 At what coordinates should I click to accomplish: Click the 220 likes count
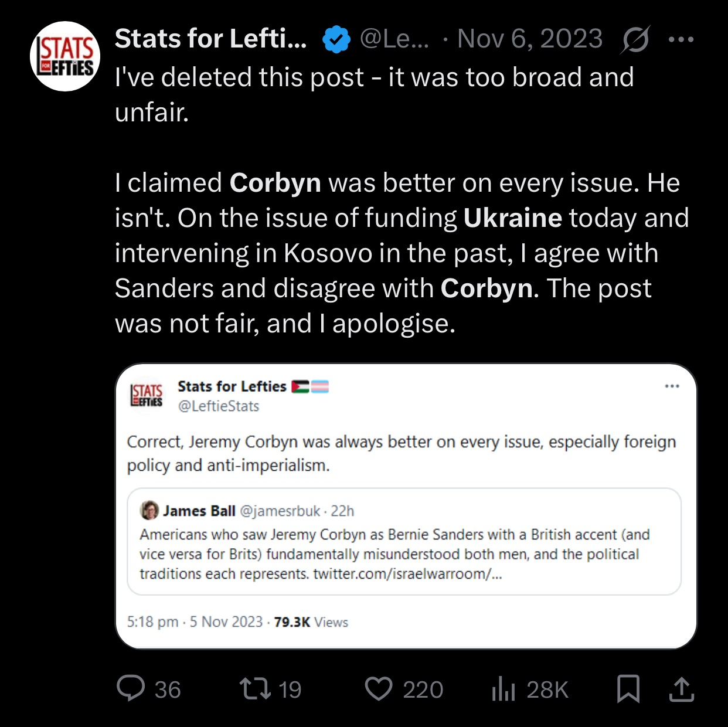tap(423, 689)
